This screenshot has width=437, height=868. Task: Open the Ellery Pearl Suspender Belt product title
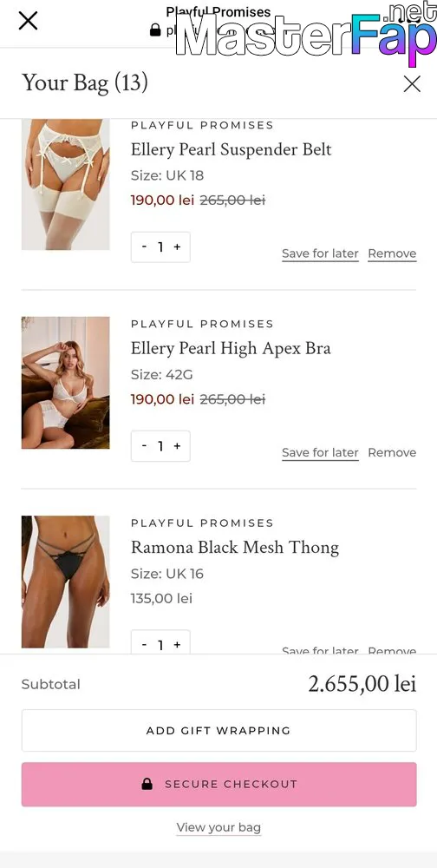point(232,149)
